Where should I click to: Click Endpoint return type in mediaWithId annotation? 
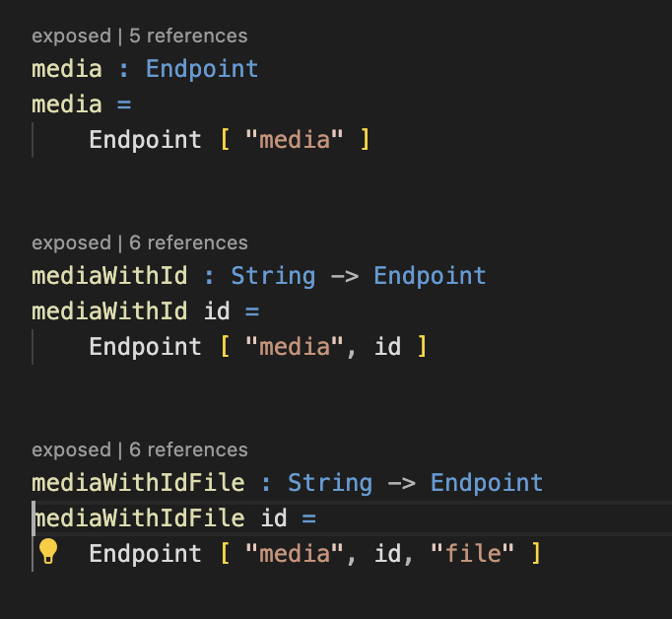430,276
